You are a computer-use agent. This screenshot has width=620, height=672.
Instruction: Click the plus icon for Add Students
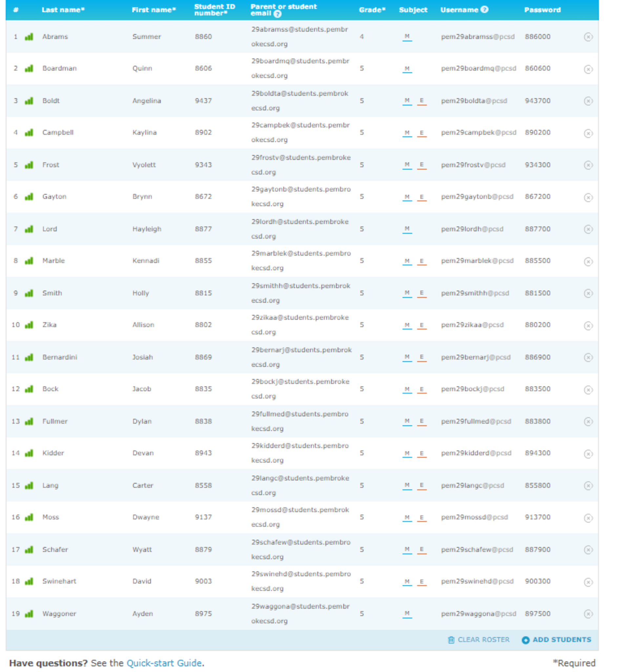pos(526,640)
